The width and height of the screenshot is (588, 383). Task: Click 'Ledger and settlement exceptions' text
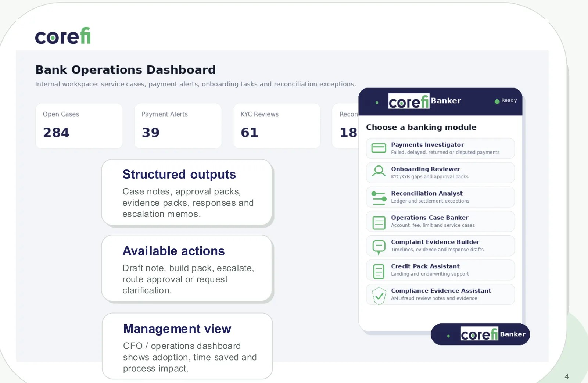[x=430, y=201]
